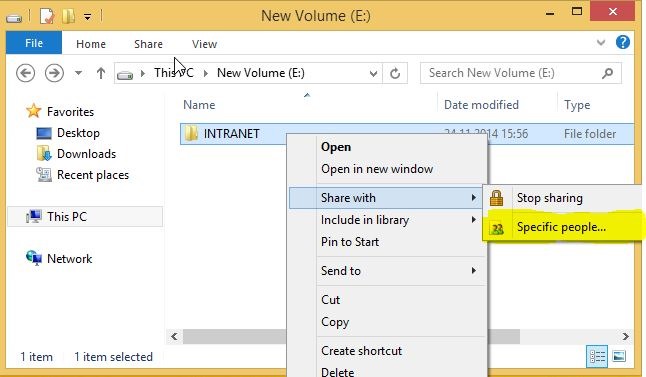This screenshot has width=646, height=377.
Task: Click the drive icon in address bar
Action: 125,75
